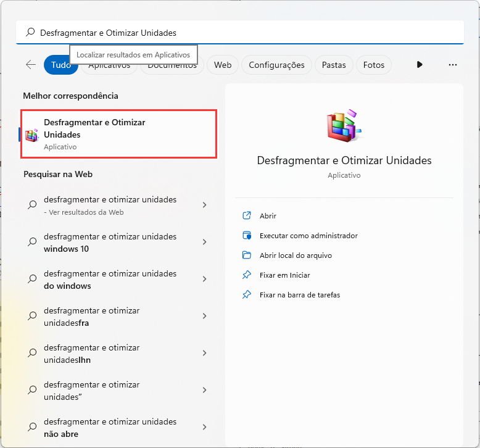Expand 'windows 10' suggestion chevron
This screenshot has height=448, width=480.
(x=204, y=242)
